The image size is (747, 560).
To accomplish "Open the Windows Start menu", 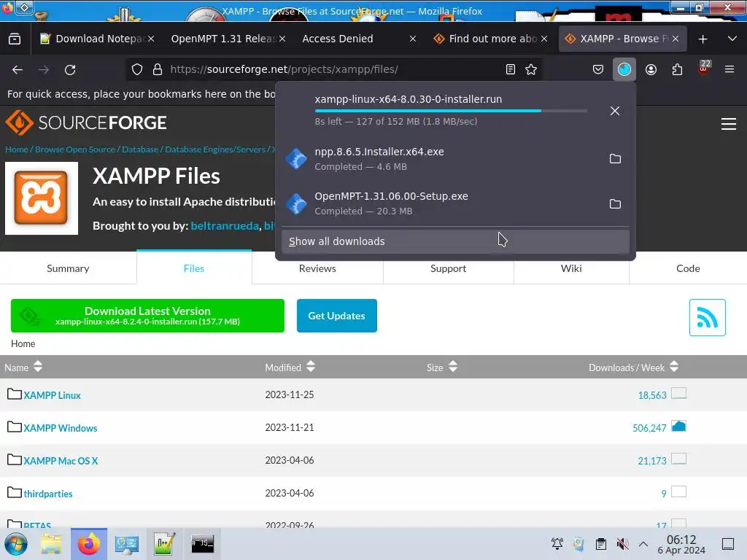I will point(16,544).
